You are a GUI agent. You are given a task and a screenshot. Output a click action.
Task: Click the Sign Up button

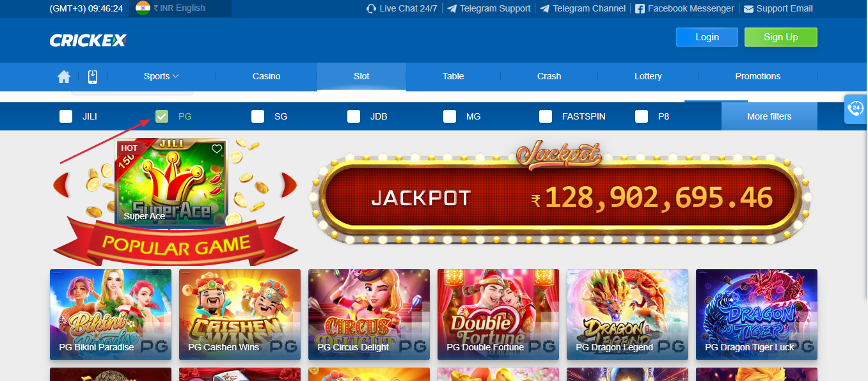(781, 37)
